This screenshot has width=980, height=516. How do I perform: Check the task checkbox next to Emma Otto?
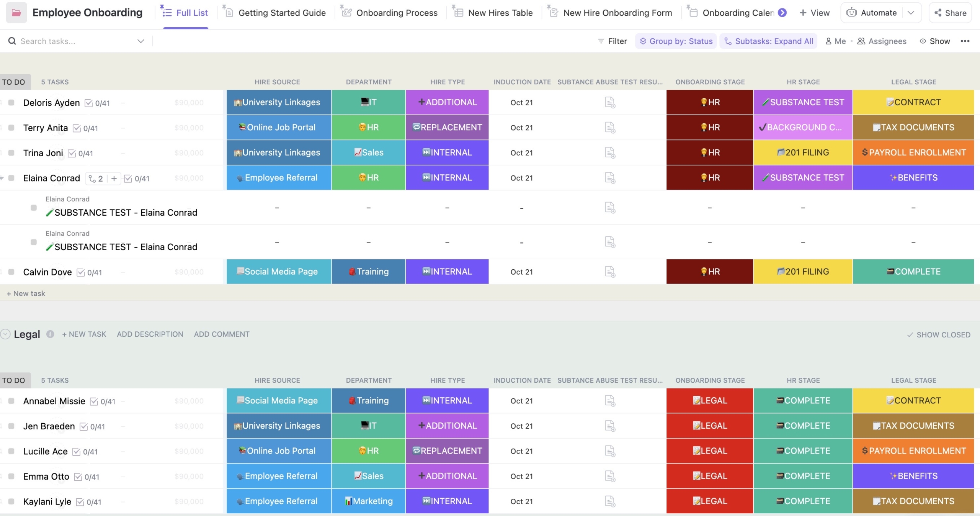(x=11, y=476)
